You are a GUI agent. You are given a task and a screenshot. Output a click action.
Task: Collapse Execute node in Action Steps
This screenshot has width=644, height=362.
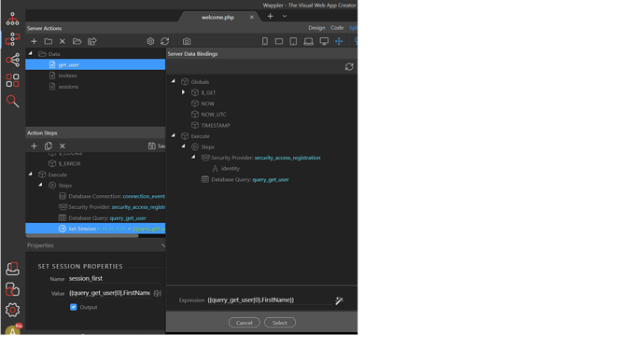(x=31, y=174)
